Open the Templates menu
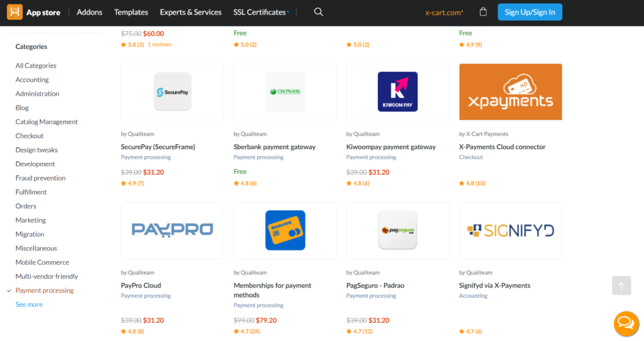 tap(131, 13)
